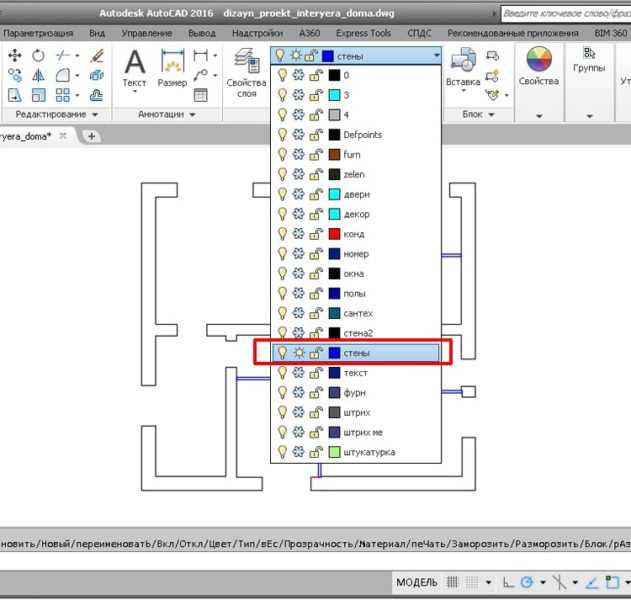Lock layer полы with padlock icon
Screen dimensions: 631x600
point(316,294)
